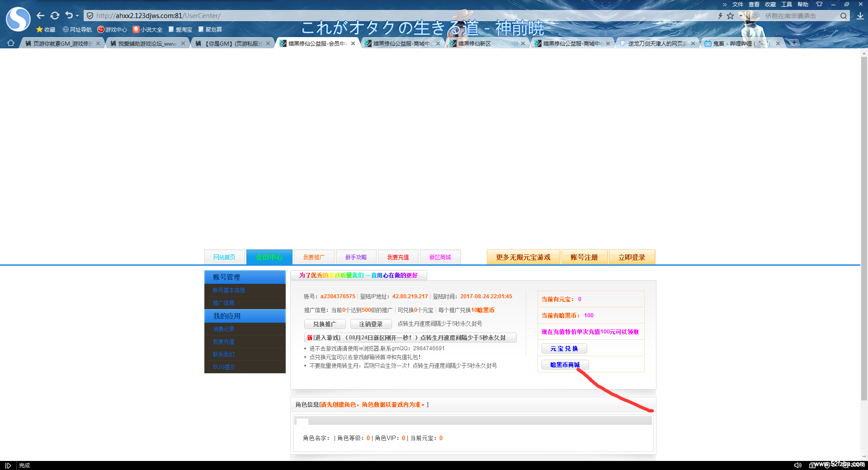Image resolution: width=868 pixels, height=470 pixels.
Task: Go to 网站首页 nav tab
Action: point(225,257)
